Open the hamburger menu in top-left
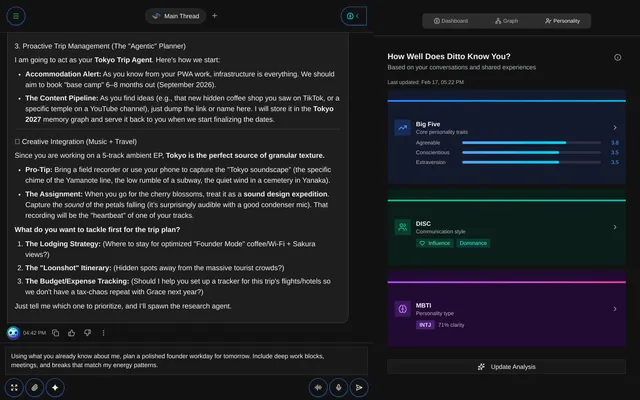This screenshot has height=400, width=640. [16, 16]
